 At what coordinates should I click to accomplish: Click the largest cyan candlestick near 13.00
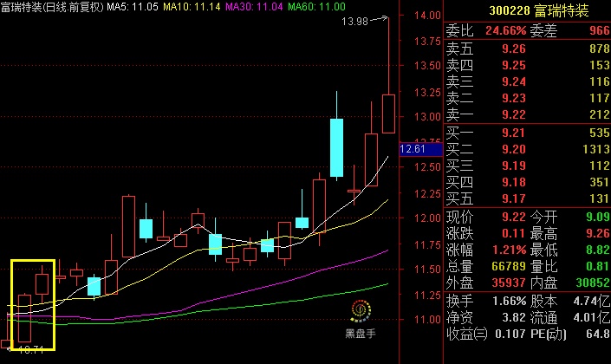pos(336,147)
